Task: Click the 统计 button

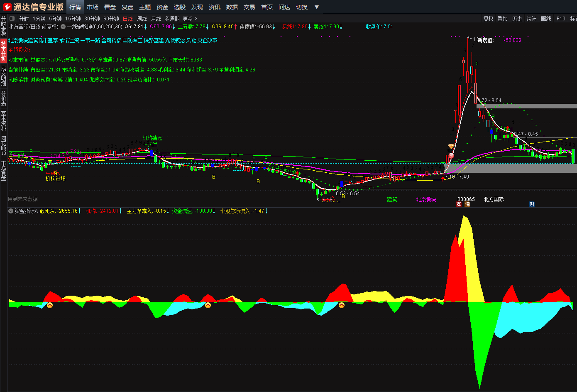Action: pos(531,19)
